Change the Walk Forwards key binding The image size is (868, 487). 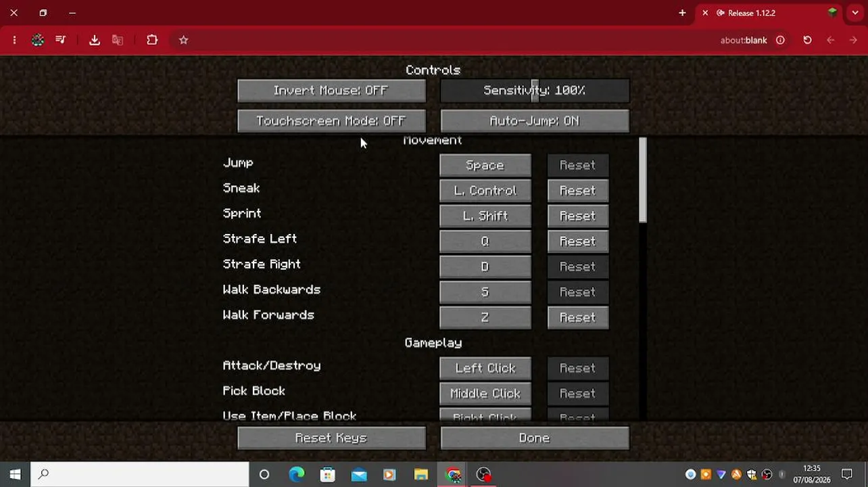485,317
